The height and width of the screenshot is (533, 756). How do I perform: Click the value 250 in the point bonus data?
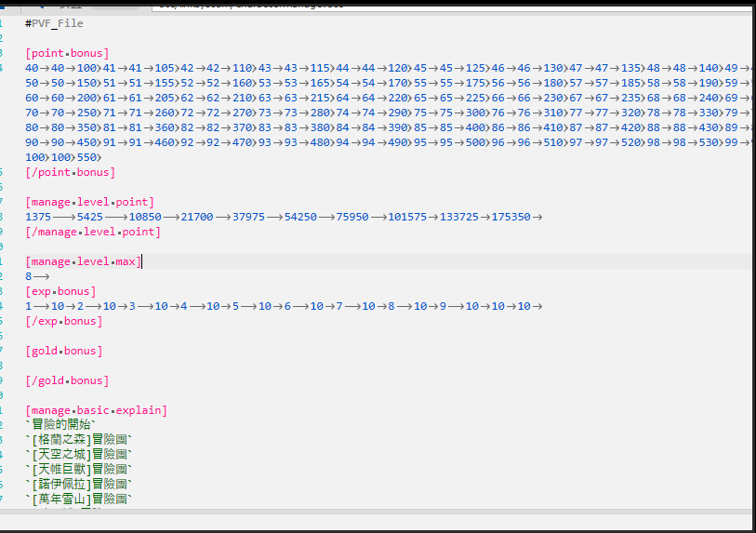click(x=86, y=113)
